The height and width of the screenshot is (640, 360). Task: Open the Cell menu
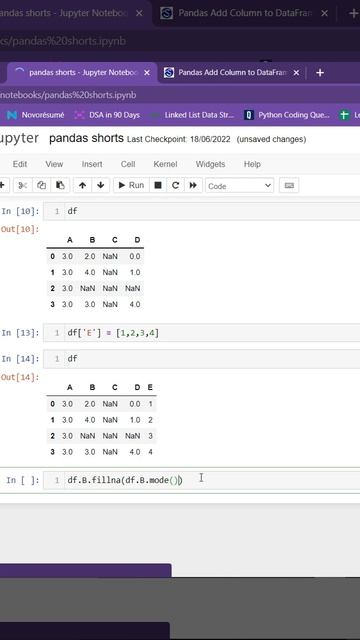pyautogui.click(x=128, y=164)
